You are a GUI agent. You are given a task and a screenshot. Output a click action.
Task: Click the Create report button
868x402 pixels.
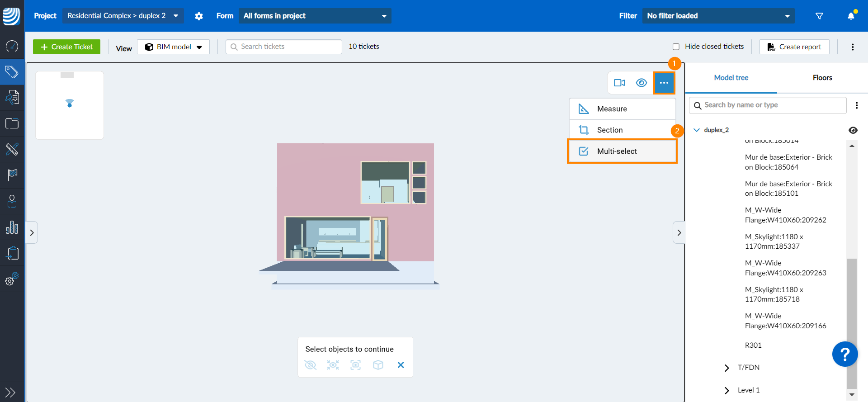click(x=794, y=47)
